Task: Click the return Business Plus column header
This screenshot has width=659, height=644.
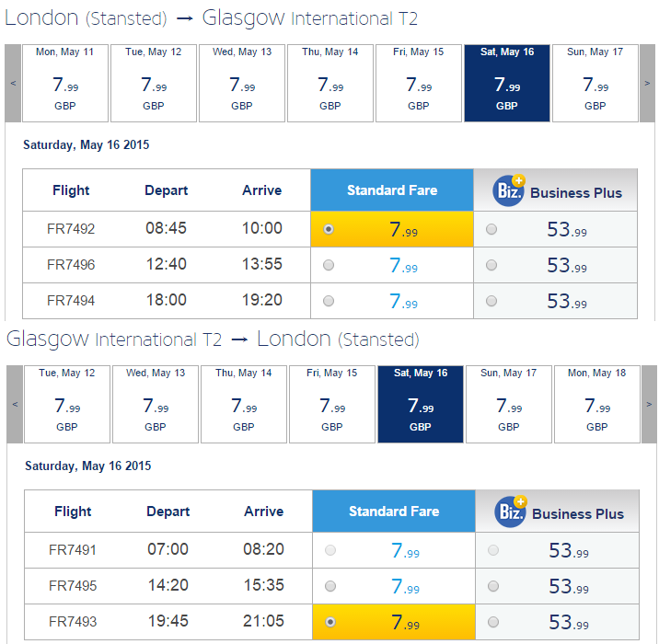Action: pos(557,512)
